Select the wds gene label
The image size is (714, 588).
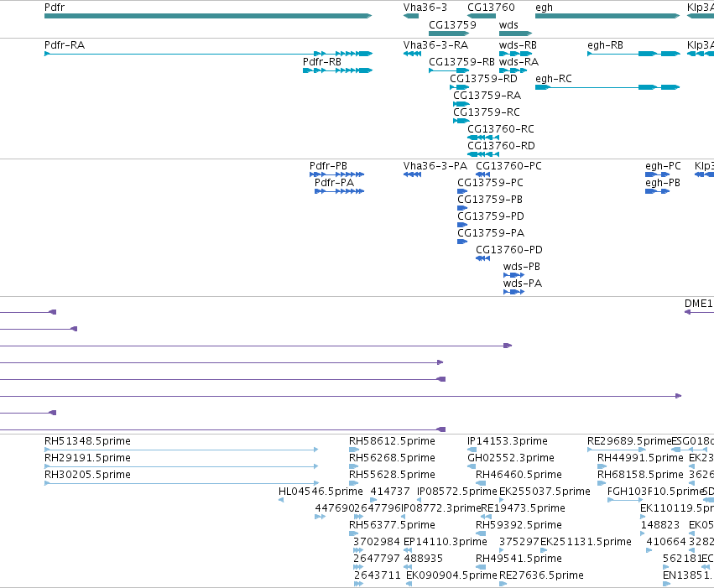[508, 24]
